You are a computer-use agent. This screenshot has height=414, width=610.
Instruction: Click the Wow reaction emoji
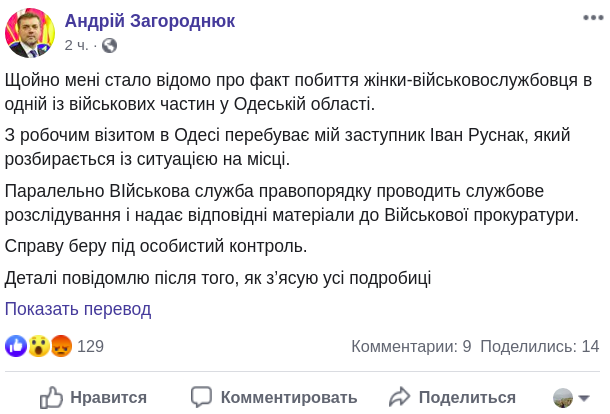tap(38, 346)
